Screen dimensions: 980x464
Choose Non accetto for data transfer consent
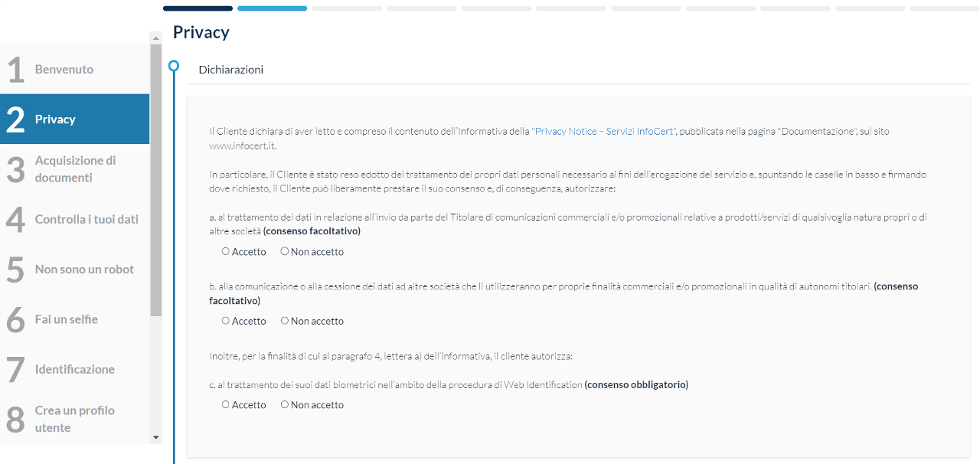tap(285, 321)
